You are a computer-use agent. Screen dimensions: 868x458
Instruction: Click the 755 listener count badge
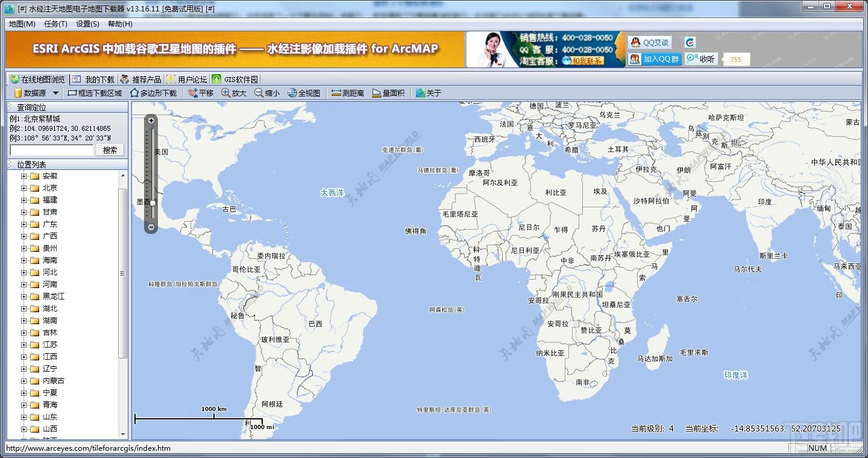[736, 59]
